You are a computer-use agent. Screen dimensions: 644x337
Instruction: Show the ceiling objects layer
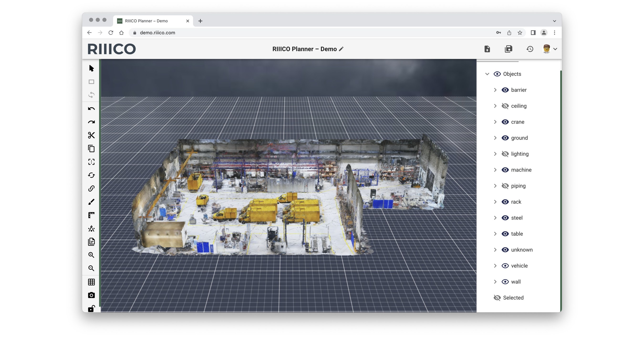(505, 106)
